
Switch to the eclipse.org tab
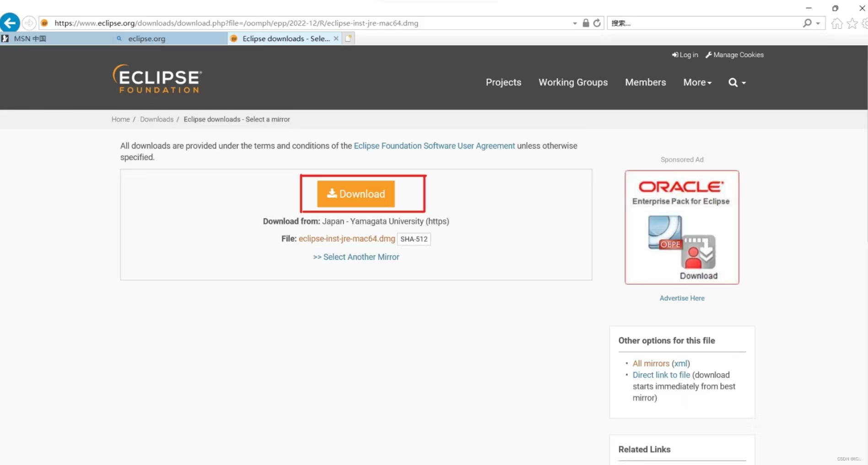[146, 38]
